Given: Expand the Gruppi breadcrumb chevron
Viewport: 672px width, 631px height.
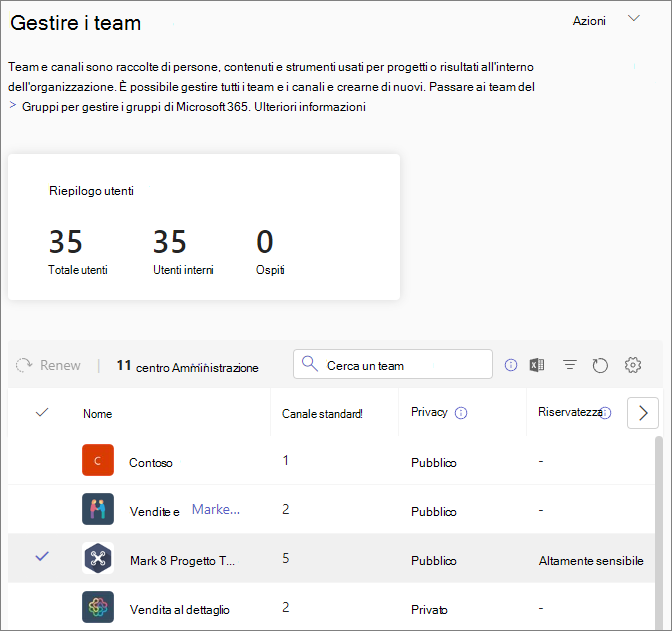Looking at the screenshot, I should coord(13,105).
